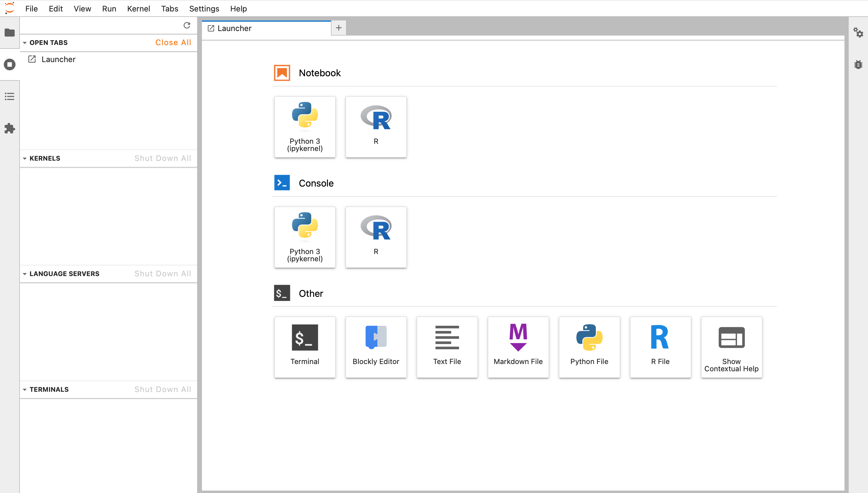The height and width of the screenshot is (493, 868).
Task: Open the Edit menu
Action: point(55,8)
